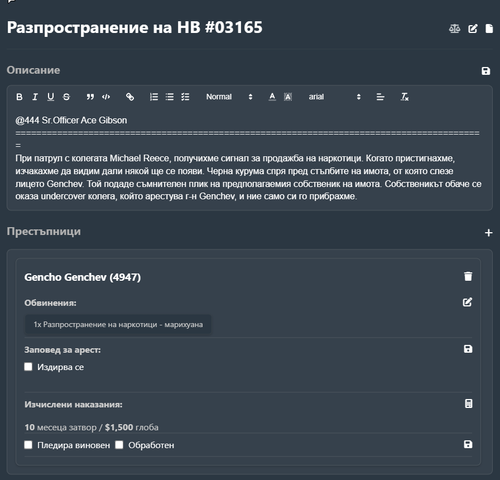Create a checklist

[x=185, y=97]
